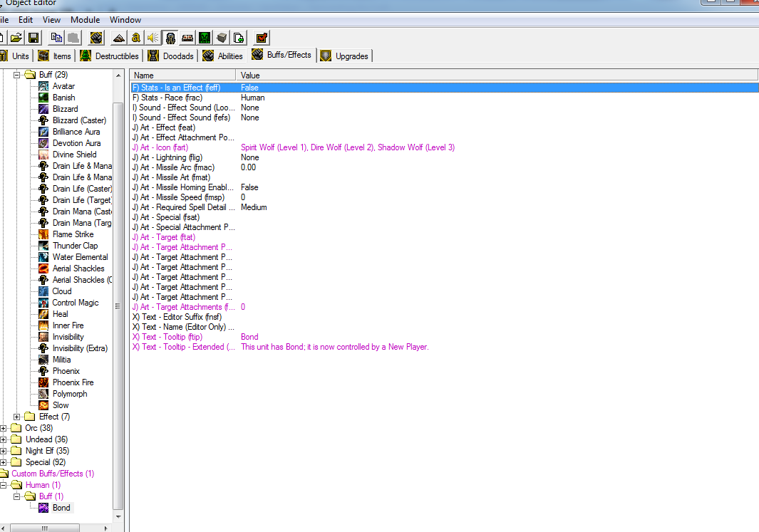The width and height of the screenshot is (759, 532).
Task: Open the Terrain Editor toolbar icon
Action: tap(119, 38)
